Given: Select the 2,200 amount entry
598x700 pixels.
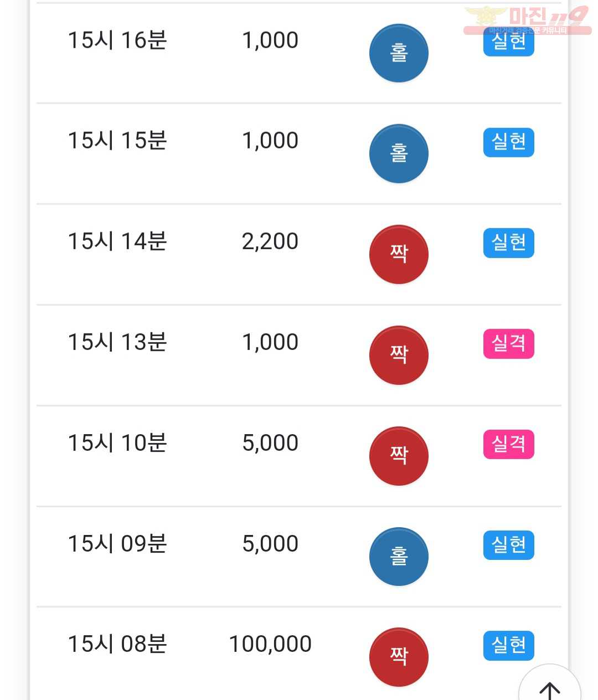Looking at the screenshot, I should 270,241.
